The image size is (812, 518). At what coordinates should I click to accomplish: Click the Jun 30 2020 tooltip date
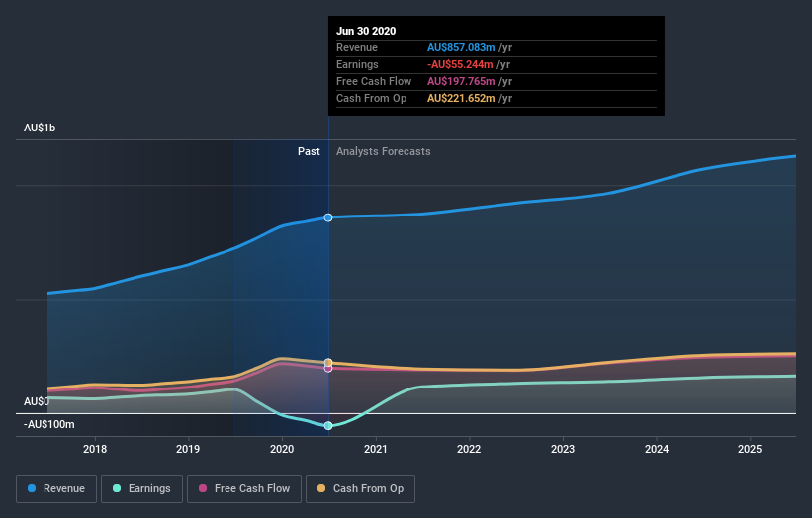click(366, 31)
